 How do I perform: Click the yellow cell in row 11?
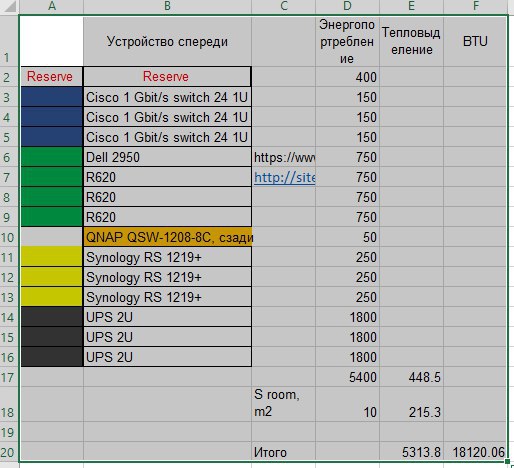click(52, 257)
